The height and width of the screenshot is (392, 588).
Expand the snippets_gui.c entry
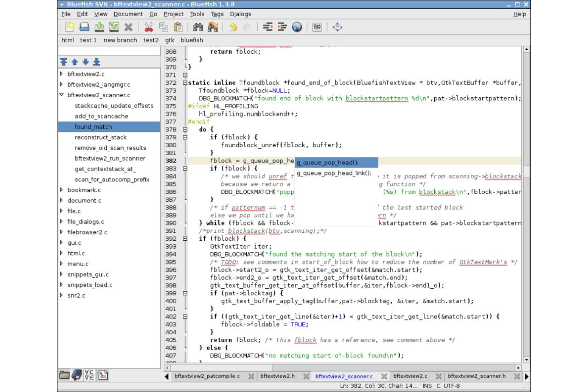pos(62,274)
